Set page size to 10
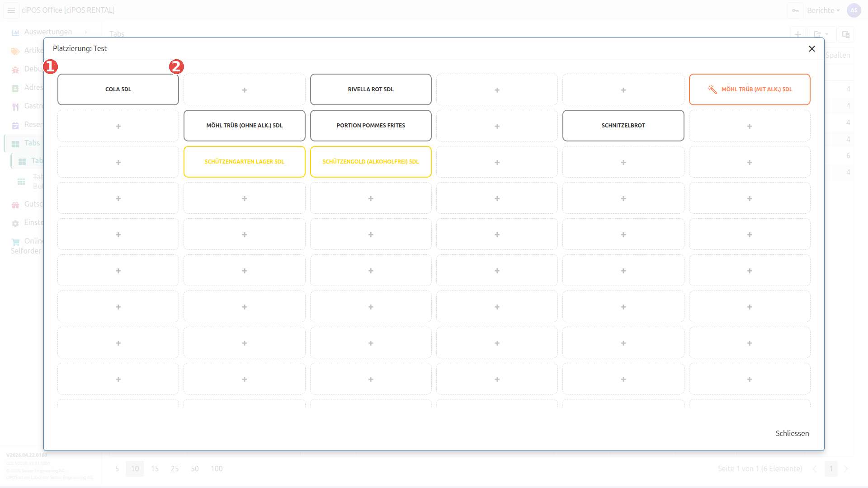Screen dimensions: 868x488 [x=135, y=469]
